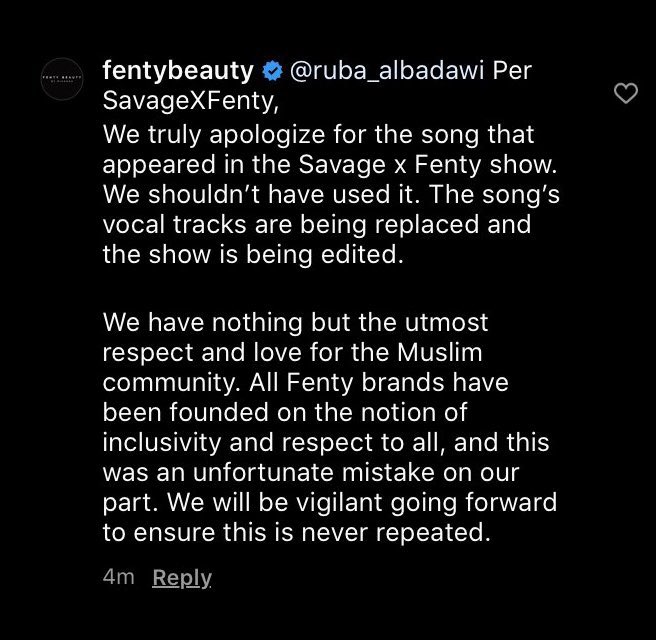Viewport: 656px width, 640px height.
Task: Click the word 'Per' after the mention
Action: click(512, 71)
